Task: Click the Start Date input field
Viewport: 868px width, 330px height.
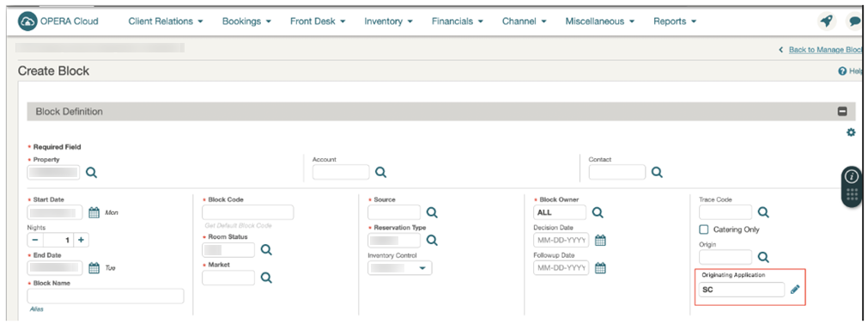Action: [x=55, y=212]
